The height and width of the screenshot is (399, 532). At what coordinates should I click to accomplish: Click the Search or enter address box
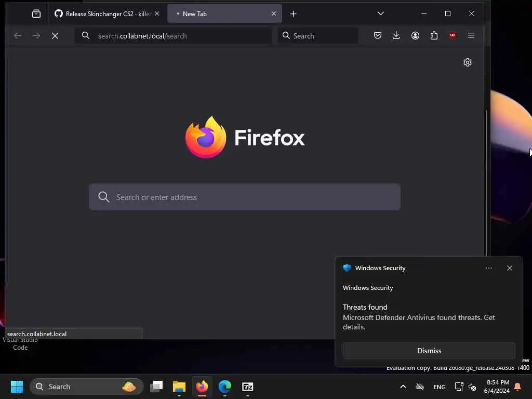click(245, 197)
